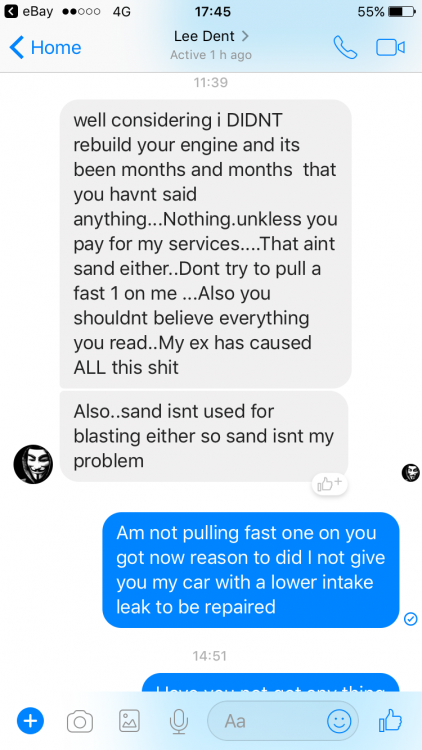Expand Lee Dent contact details chevron

[245, 36]
